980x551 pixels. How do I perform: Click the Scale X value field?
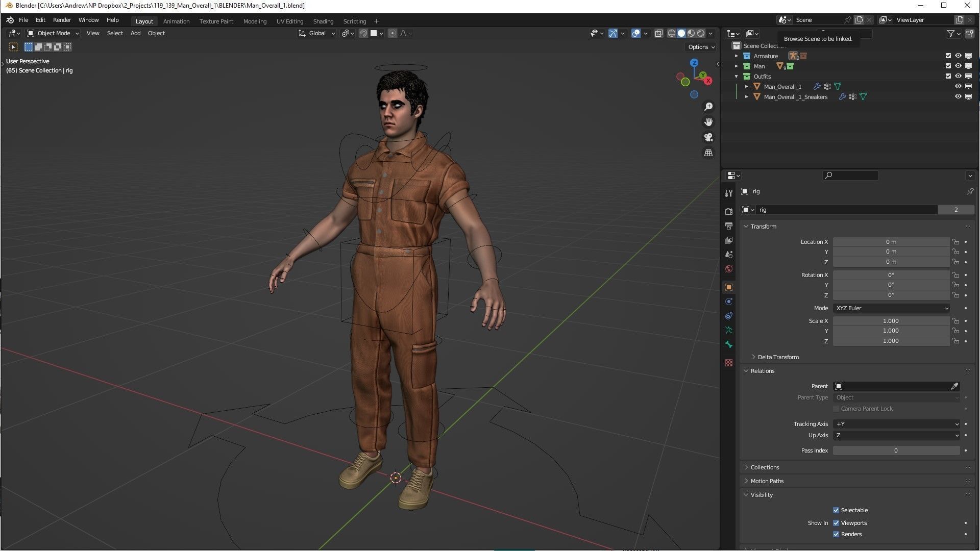891,321
